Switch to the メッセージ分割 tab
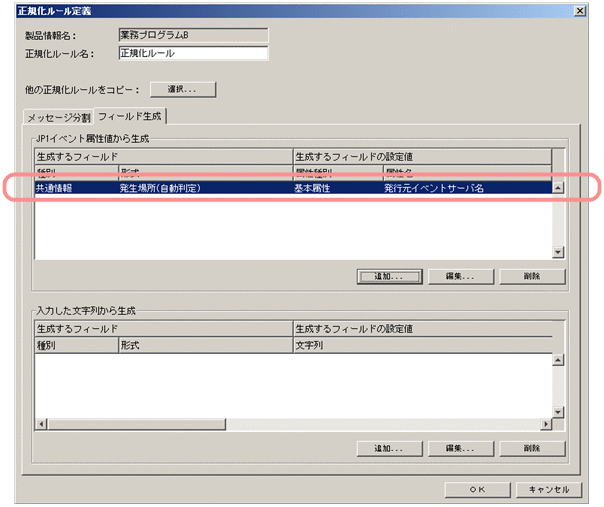Viewport: 604px width, 507px height. (59, 118)
